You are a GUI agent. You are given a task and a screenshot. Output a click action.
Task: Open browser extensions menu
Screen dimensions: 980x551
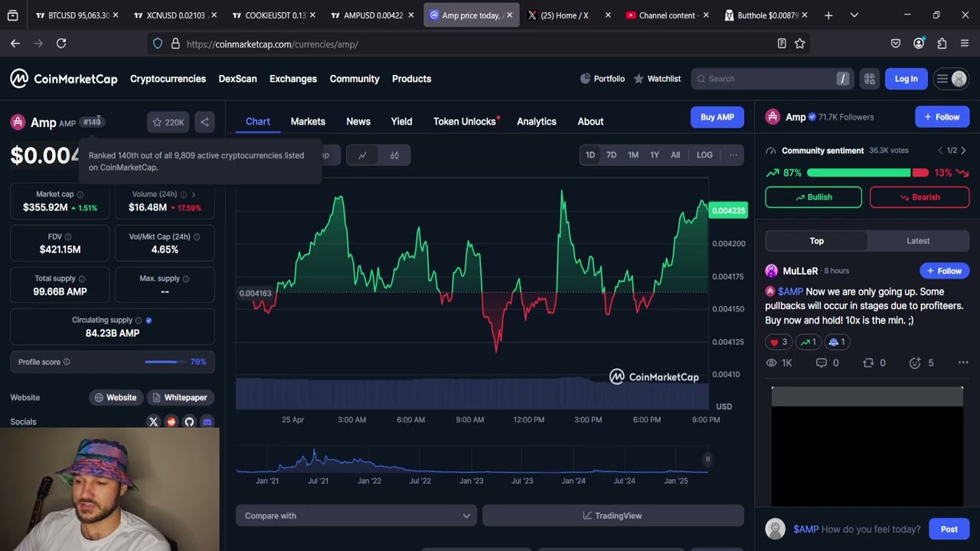click(942, 44)
